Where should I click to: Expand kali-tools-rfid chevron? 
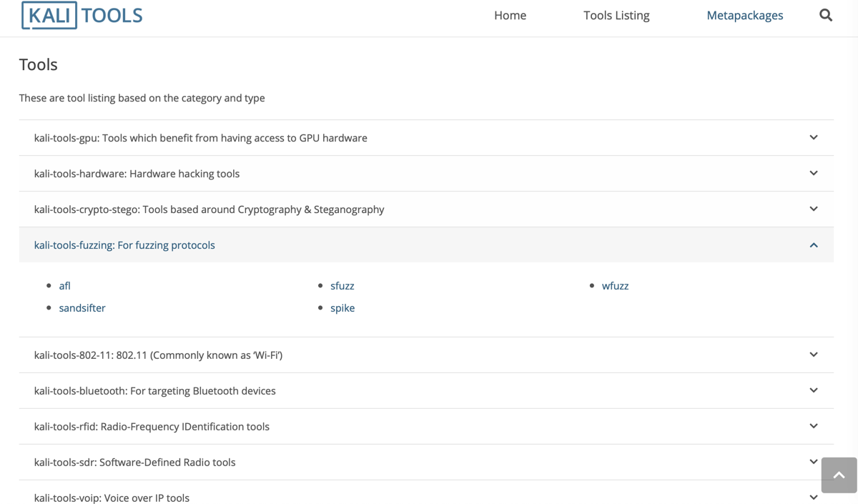click(814, 426)
